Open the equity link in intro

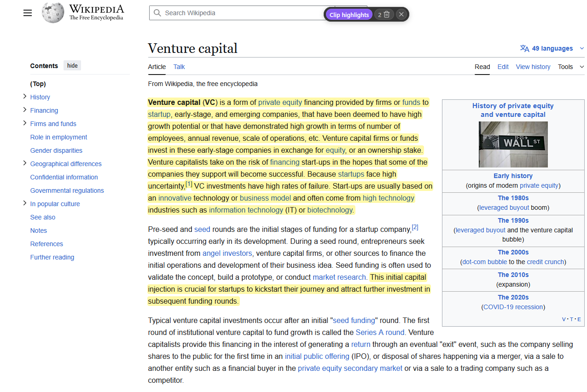(335, 150)
